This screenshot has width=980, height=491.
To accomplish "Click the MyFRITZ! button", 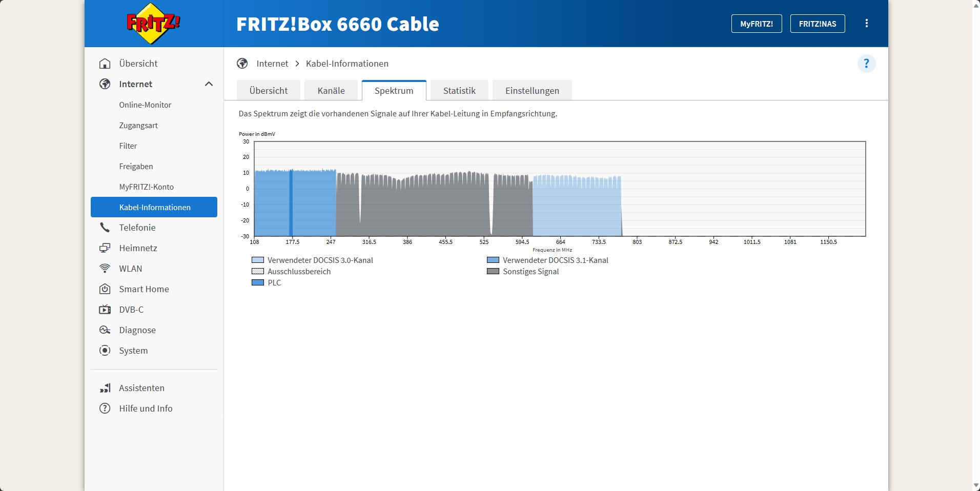I will 757,24.
